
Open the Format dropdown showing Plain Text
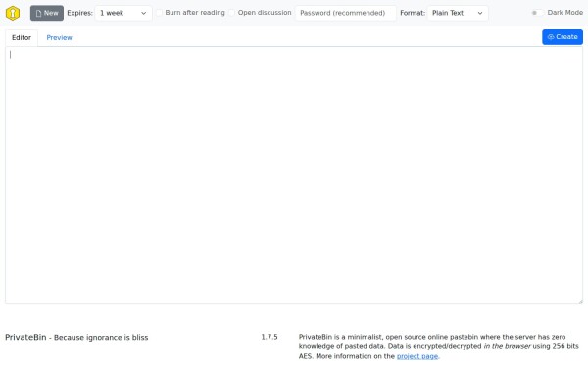[x=458, y=13]
